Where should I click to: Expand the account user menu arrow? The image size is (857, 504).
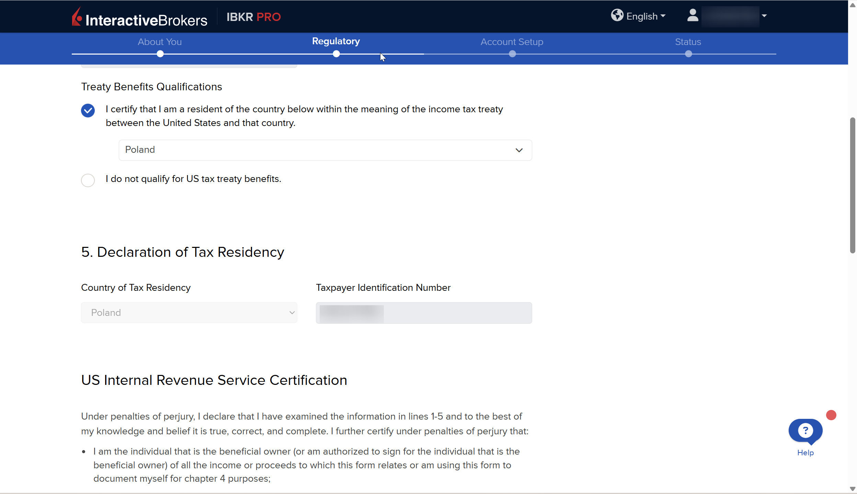(x=764, y=16)
